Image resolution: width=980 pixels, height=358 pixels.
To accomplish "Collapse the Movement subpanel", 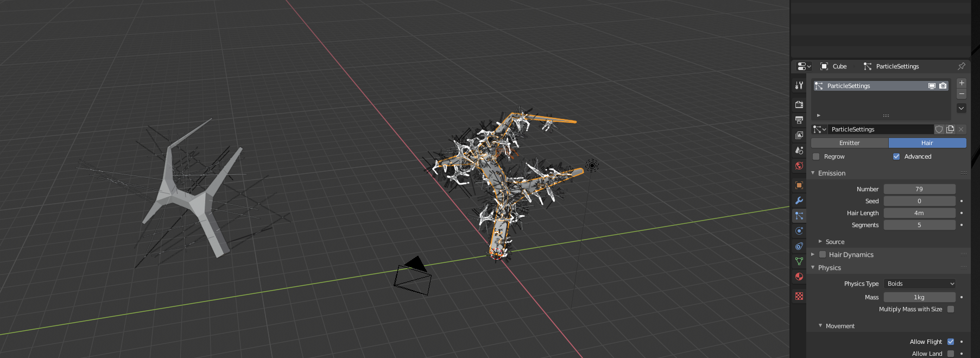I will tap(820, 325).
